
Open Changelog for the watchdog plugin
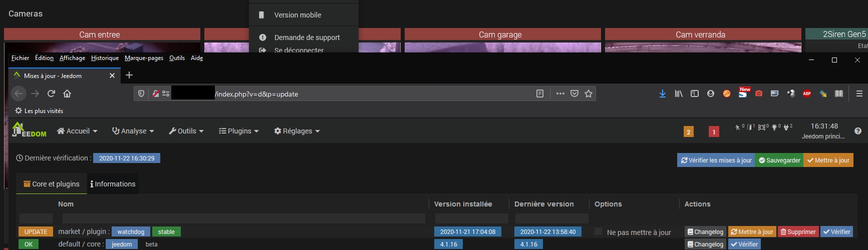705,231
